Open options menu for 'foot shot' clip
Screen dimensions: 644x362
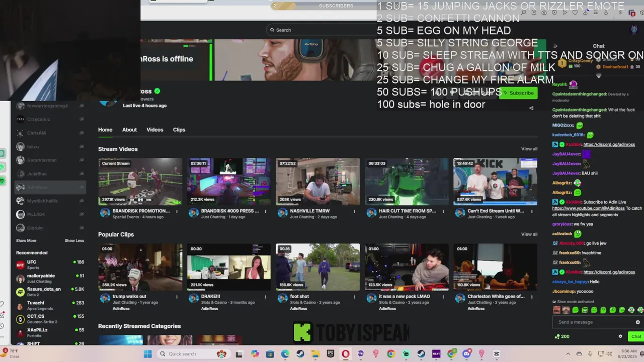(x=354, y=297)
